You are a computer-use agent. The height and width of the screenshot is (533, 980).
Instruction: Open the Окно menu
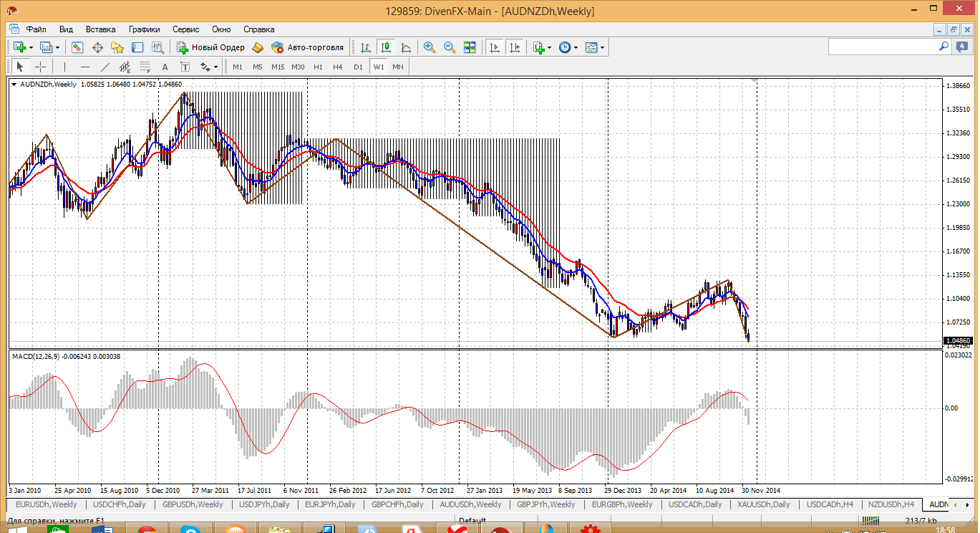pyautogui.click(x=222, y=29)
